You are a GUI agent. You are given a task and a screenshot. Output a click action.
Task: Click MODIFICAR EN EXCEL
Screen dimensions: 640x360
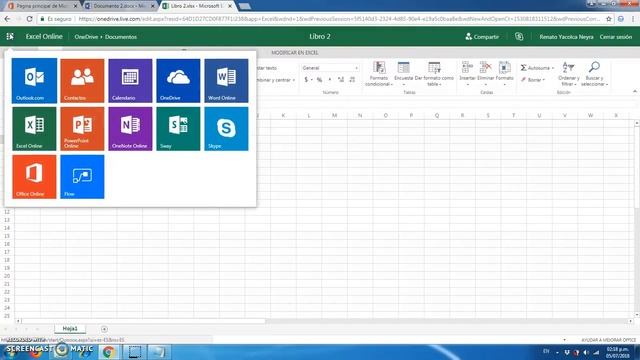pos(295,53)
